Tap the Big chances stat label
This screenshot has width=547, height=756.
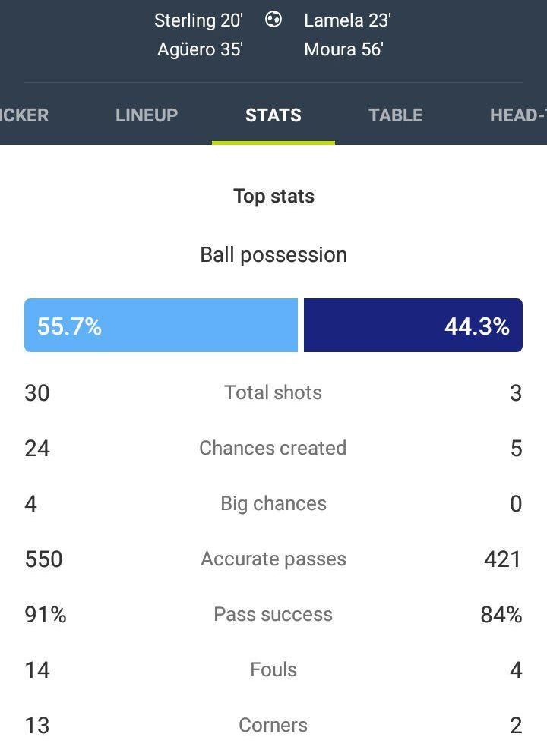(273, 503)
